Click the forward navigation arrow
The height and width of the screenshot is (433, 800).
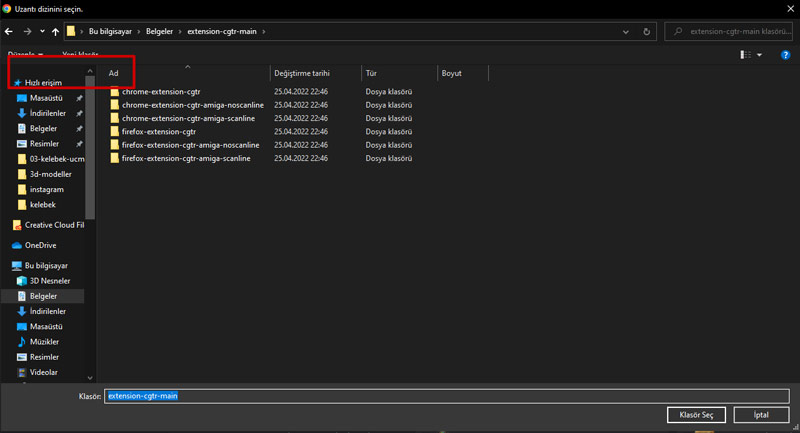coord(27,32)
